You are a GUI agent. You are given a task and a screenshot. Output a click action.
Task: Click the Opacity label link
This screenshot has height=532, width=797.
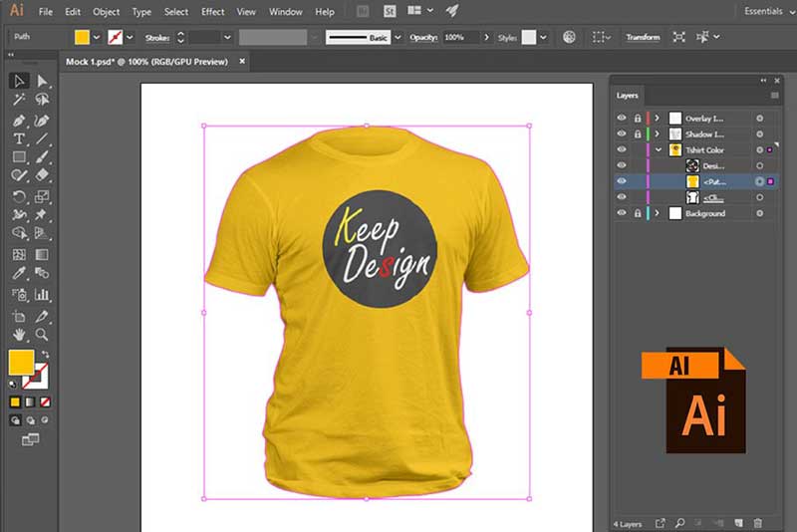423,37
